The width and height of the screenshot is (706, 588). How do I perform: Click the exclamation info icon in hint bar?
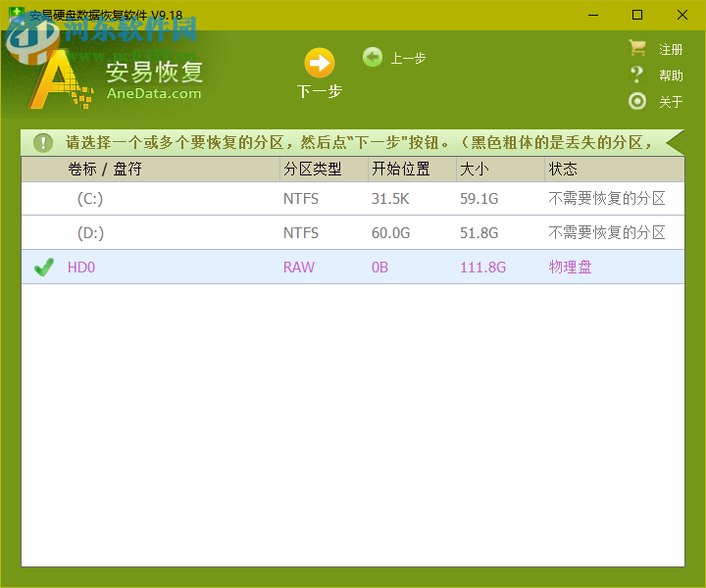coord(43,143)
